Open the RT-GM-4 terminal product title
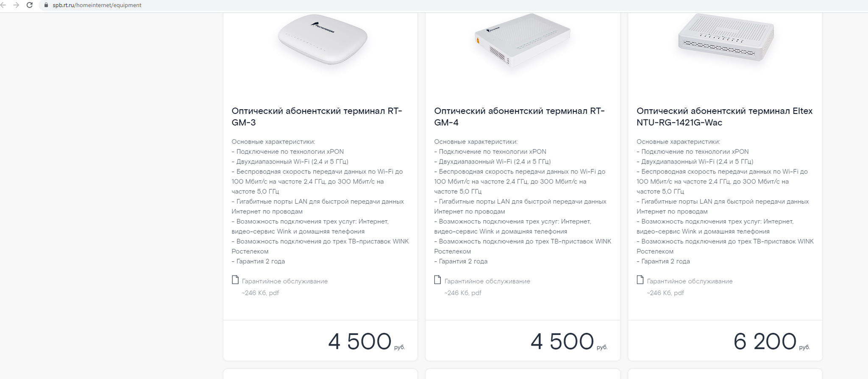The width and height of the screenshot is (868, 379). pos(519,116)
